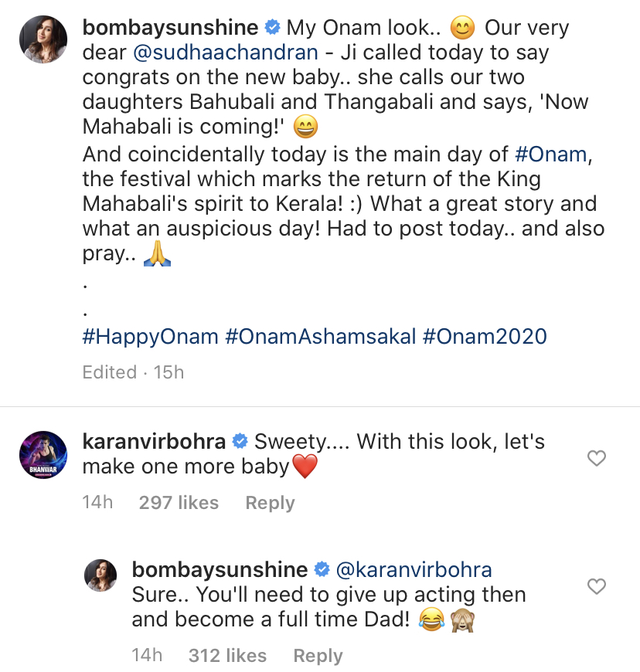Image resolution: width=640 pixels, height=672 pixels.
Task: View 312 likes on the reply
Action: [x=227, y=656]
